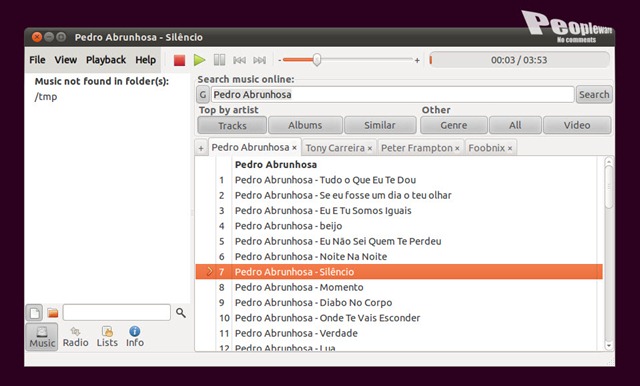The image size is (640, 386).
Task: Select the highlighted Silêncio track
Action: pyautogui.click(x=399, y=272)
